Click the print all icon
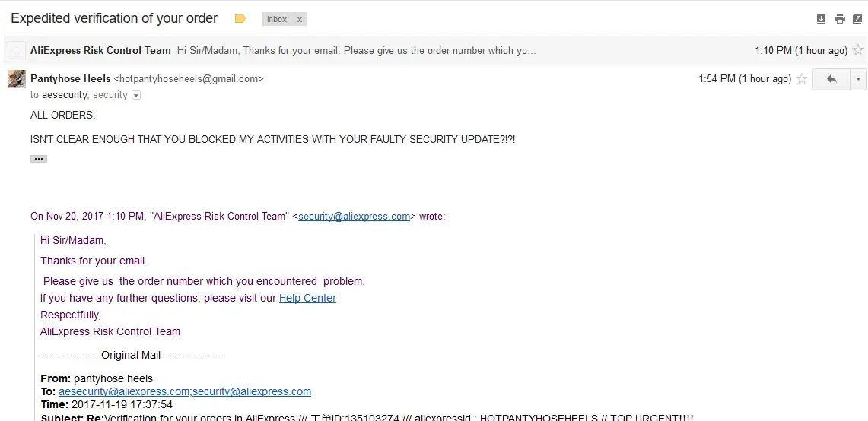This screenshot has width=868, height=421. 839,19
